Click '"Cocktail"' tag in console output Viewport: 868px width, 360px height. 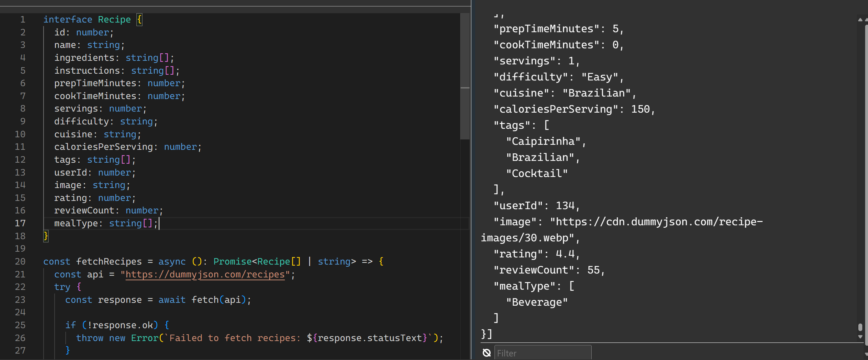537,174
